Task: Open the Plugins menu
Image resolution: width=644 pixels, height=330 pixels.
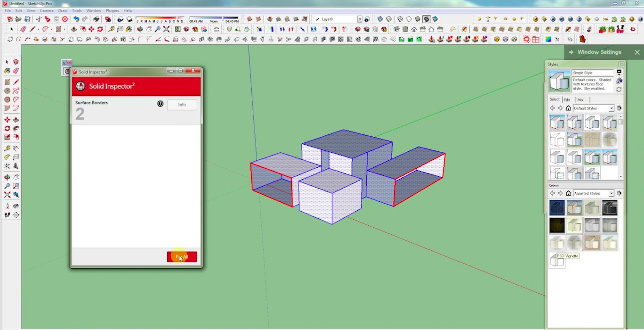Action: point(112,10)
